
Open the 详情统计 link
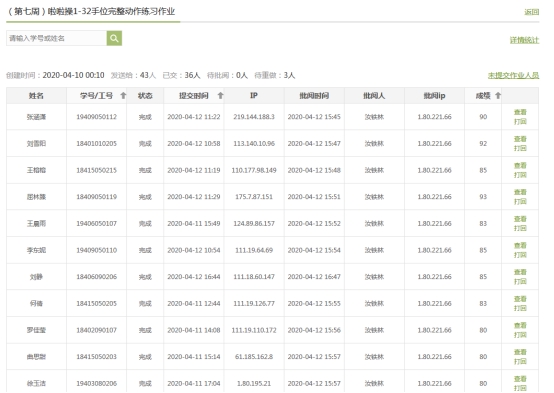524,40
